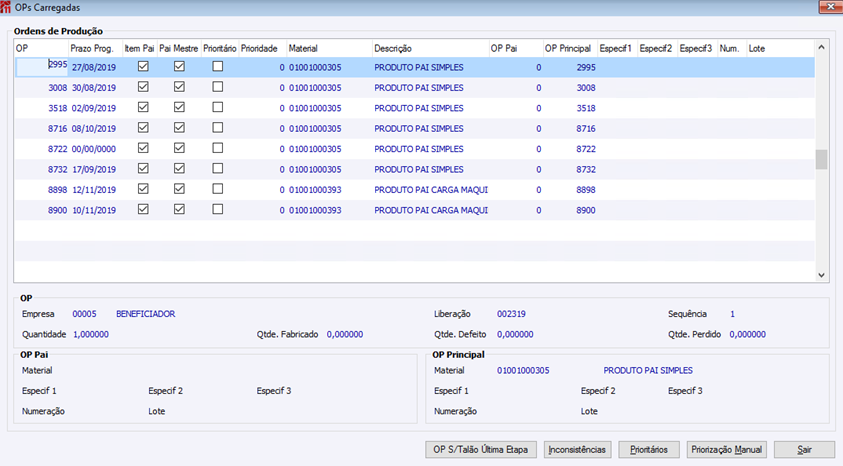Click Qtde. Defeito value 0,000000
The width and height of the screenshot is (843, 466).
(515, 334)
